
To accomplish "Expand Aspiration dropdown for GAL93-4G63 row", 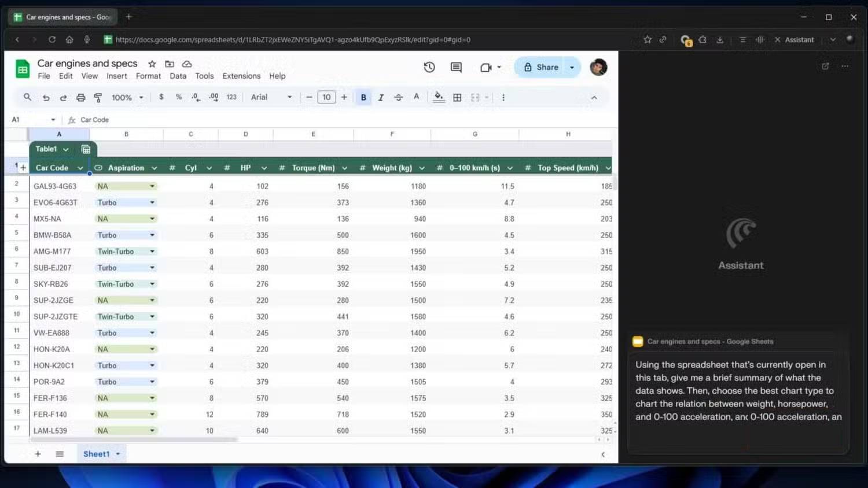I will tap(152, 186).
